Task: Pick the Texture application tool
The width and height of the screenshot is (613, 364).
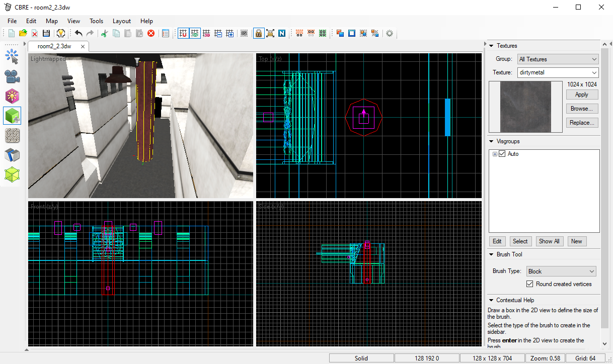Action: click(12, 135)
